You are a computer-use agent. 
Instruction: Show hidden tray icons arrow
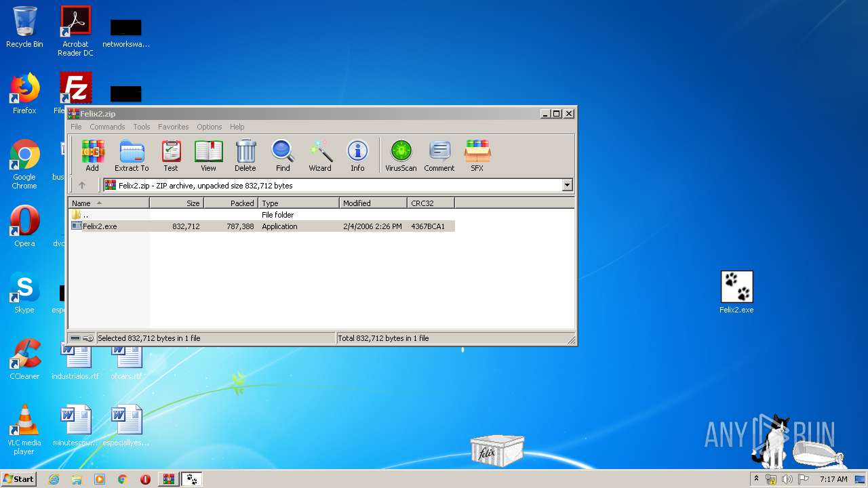coord(756,479)
